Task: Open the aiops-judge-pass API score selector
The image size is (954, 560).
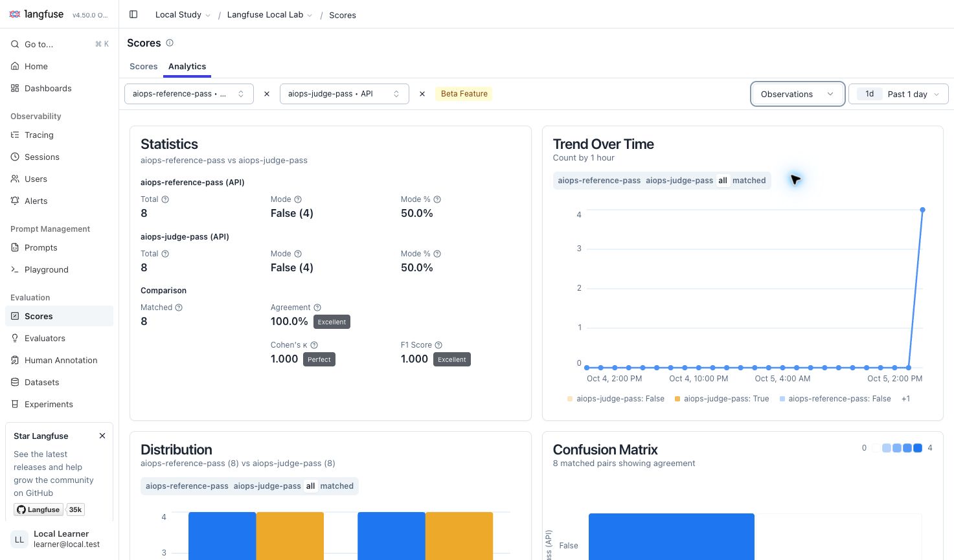Action: coord(345,94)
